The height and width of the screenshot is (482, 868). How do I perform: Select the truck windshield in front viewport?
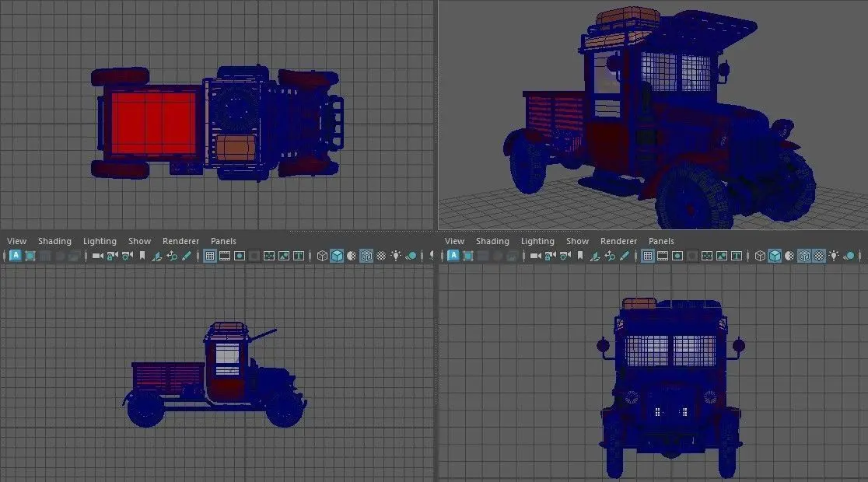pos(670,351)
